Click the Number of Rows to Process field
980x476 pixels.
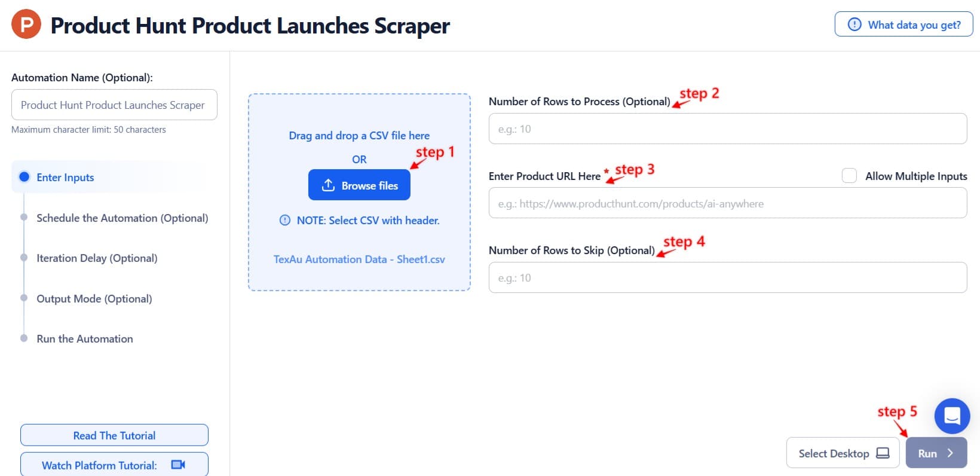click(727, 129)
